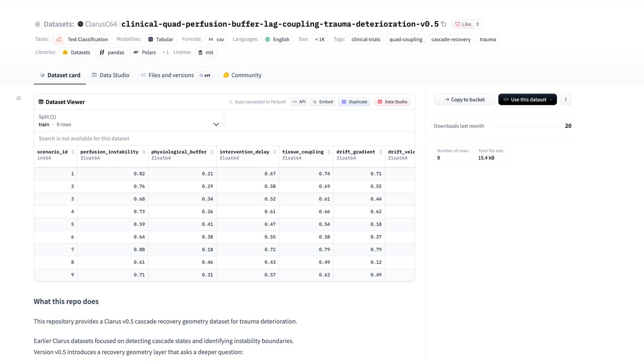644x362 pixels.
Task: Click the Embed button
Action: click(x=323, y=102)
